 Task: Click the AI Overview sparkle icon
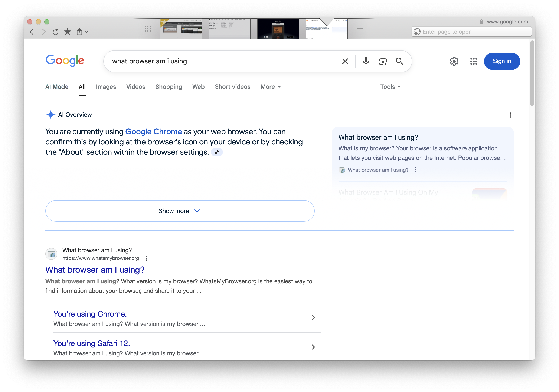[50, 114]
